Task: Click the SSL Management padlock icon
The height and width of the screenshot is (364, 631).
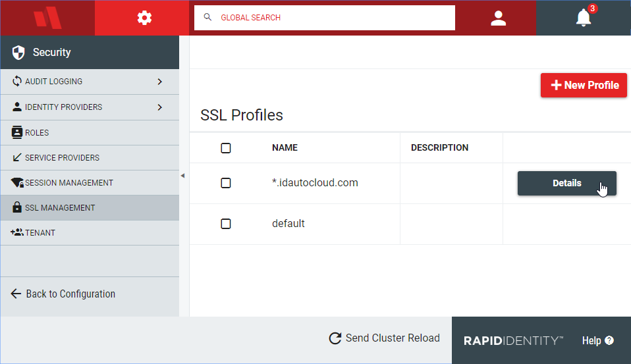Action: tap(17, 207)
